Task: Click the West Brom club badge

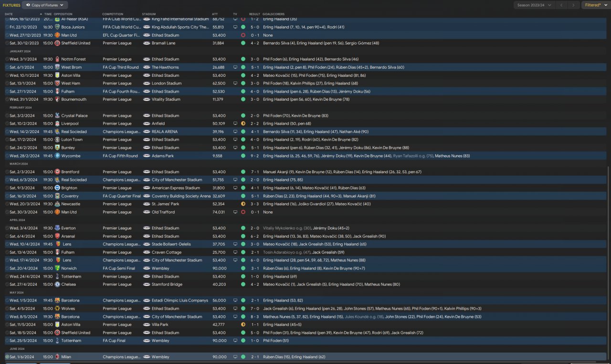Action: click(x=57, y=67)
